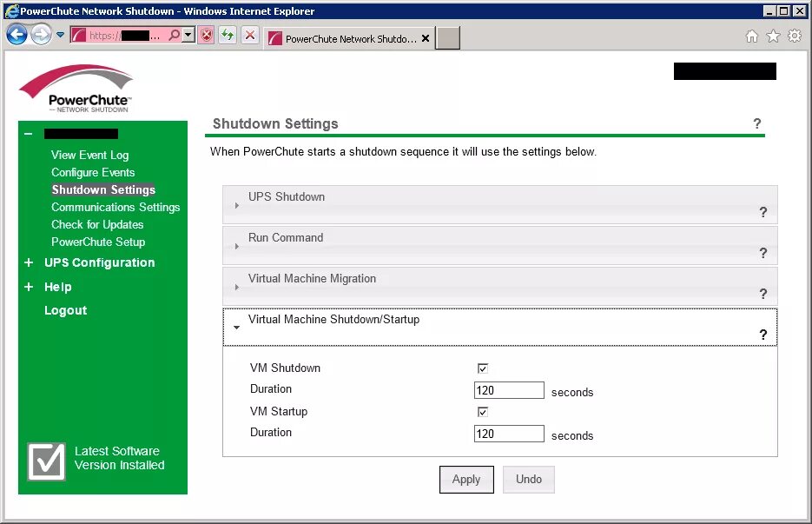Expand the UPS Configuration plus sign
The height and width of the screenshot is (524, 812).
(29, 262)
